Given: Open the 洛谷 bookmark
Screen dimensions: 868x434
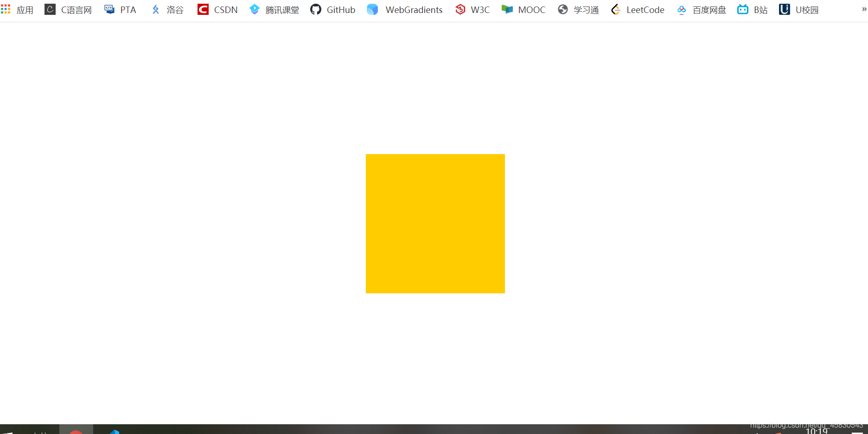Looking at the screenshot, I should (x=175, y=10).
